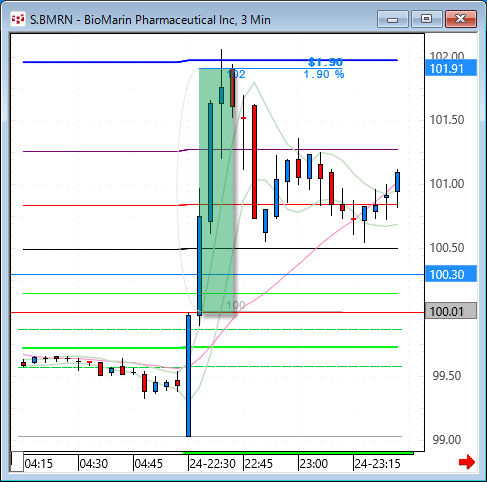Click the window title S.BMRN - BioMarin Pharmaceutical Inc
This screenshot has height=482, width=487.
tap(150, 20)
